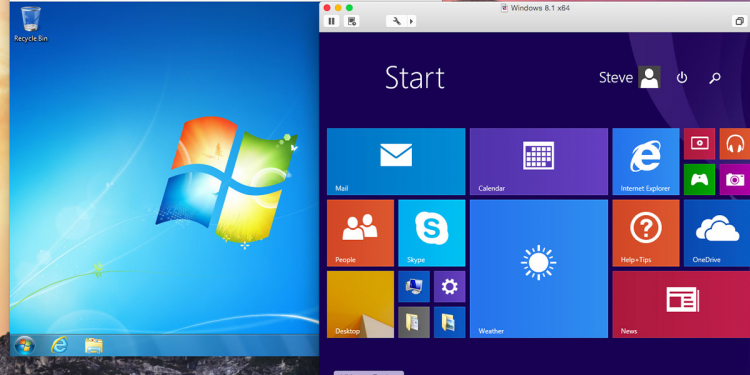The image size is (750, 375).
Task: Click the Start heading text
Action: (x=415, y=77)
